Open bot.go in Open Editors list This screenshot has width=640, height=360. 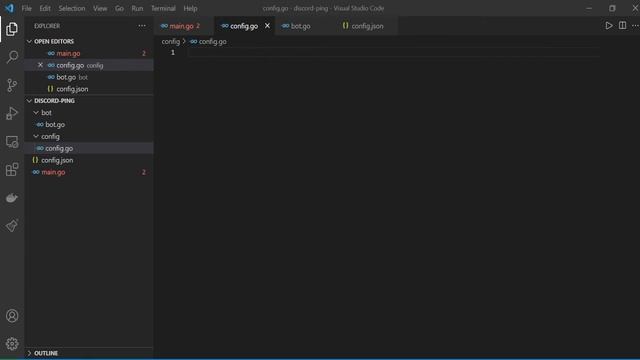89,77
